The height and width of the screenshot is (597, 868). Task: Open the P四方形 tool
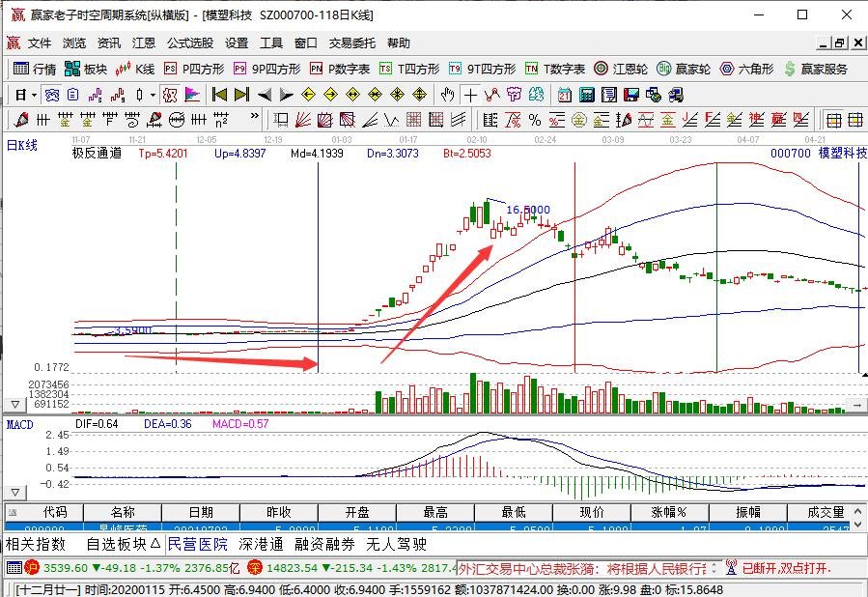coord(194,69)
